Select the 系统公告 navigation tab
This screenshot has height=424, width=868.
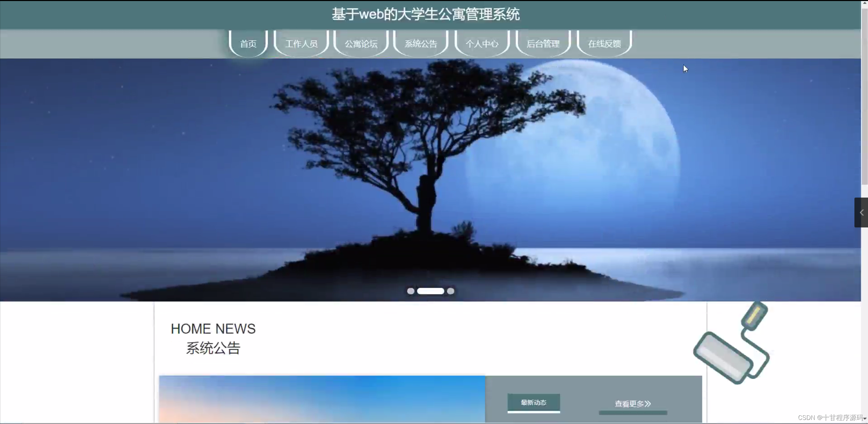(x=421, y=44)
